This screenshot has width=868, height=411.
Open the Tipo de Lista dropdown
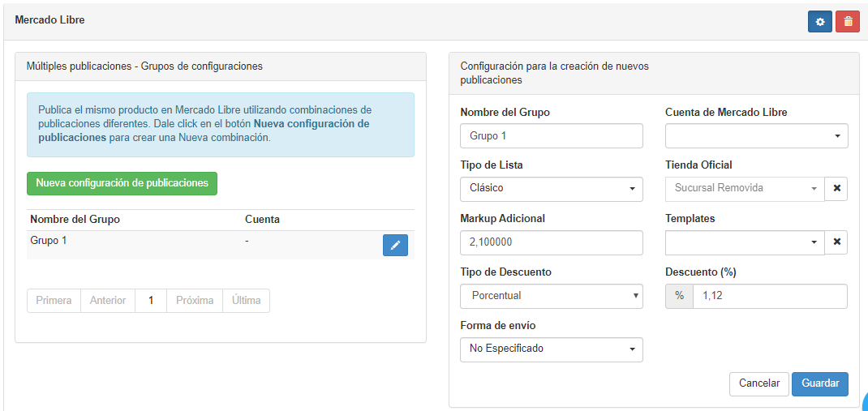coord(552,189)
